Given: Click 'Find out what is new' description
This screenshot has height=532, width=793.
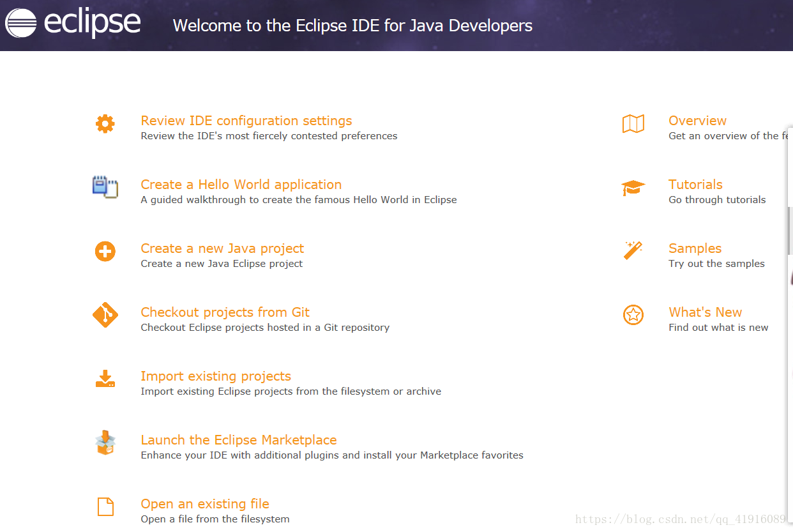Looking at the screenshot, I should tap(718, 328).
